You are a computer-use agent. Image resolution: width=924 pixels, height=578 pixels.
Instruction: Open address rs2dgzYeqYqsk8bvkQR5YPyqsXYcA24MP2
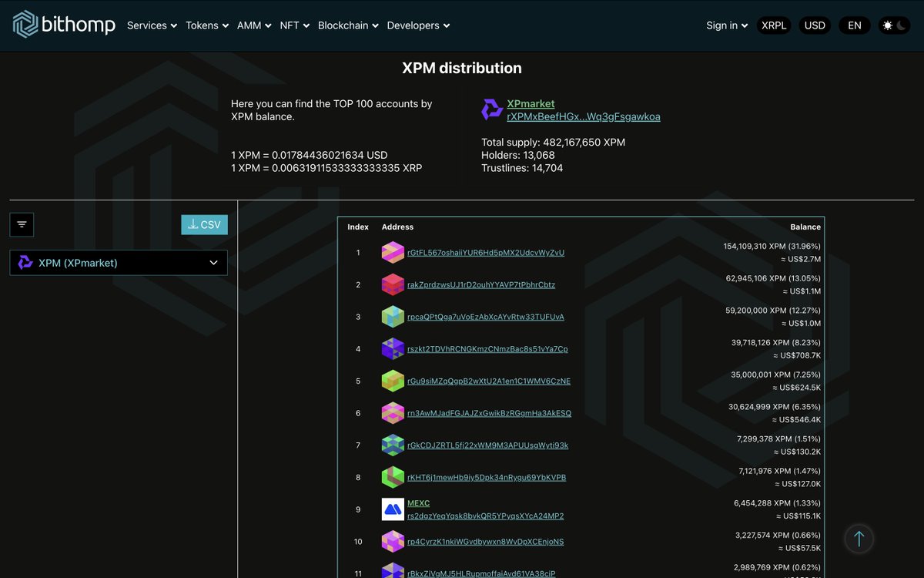tap(486, 516)
